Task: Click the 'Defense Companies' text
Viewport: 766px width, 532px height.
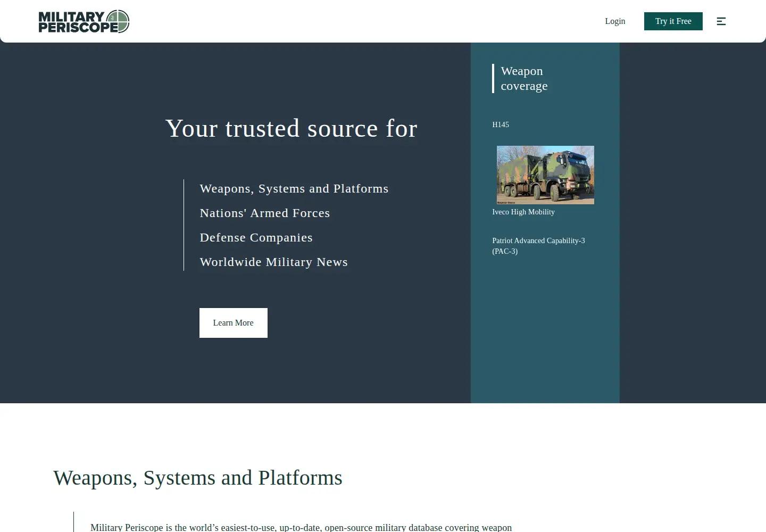Action: click(x=256, y=238)
